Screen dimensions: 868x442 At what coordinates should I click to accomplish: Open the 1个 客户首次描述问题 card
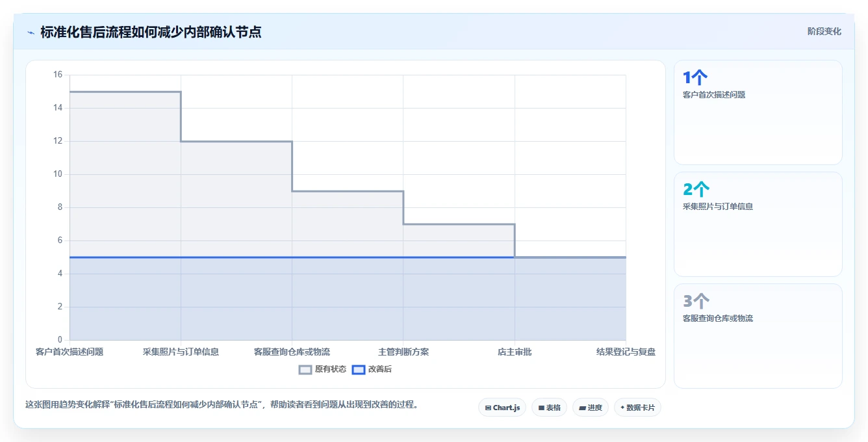point(758,112)
